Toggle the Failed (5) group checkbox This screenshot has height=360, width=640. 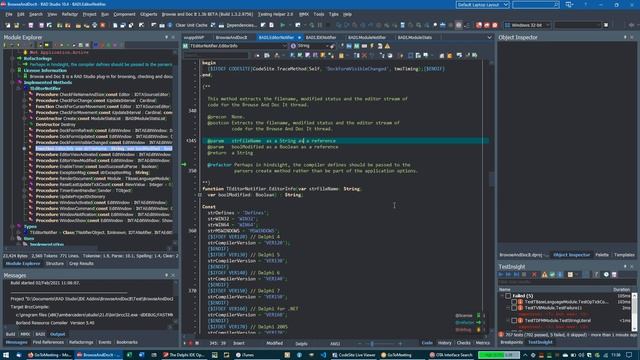pos(508,296)
